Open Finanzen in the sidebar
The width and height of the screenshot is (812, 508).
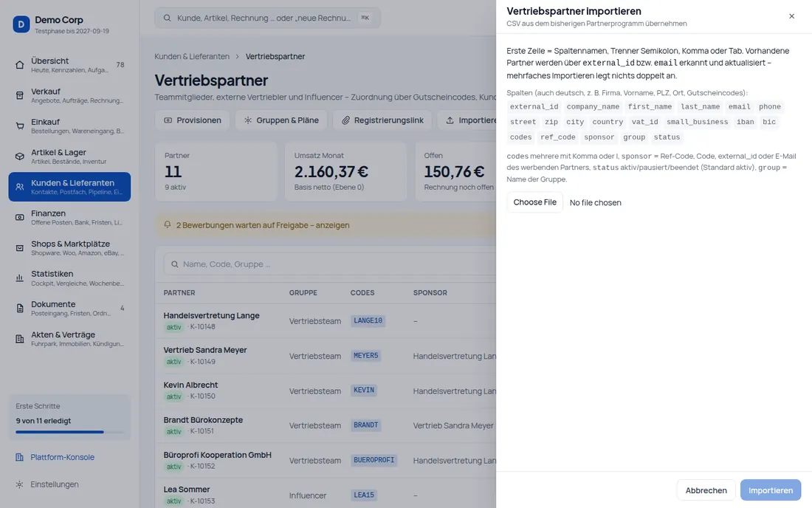tap(69, 218)
